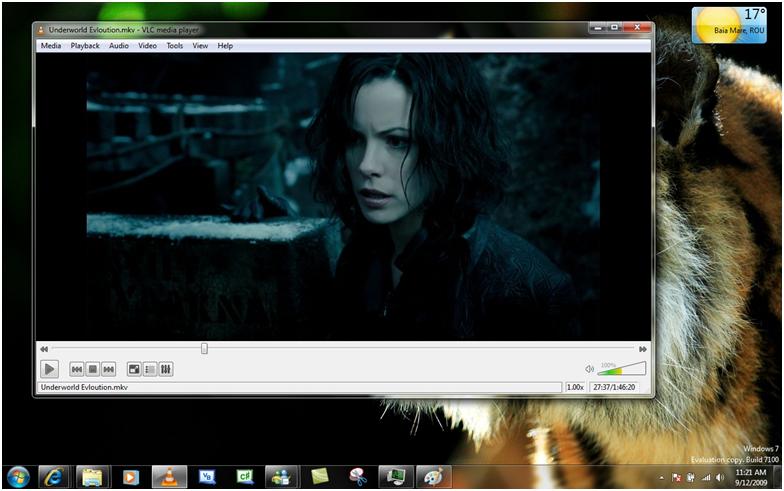The width and height of the screenshot is (784, 491).
Task: Stop playback with the stop button
Action: click(x=92, y=369)
